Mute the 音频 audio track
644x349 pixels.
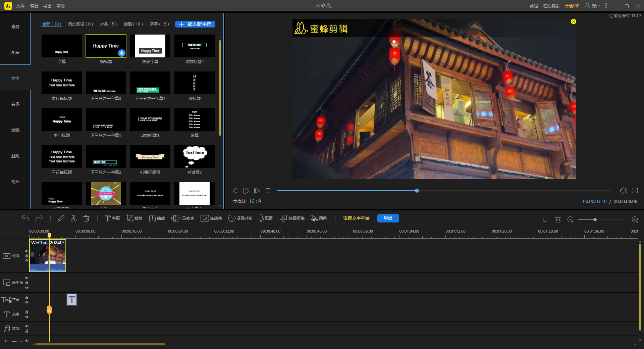tap(27, 326)
